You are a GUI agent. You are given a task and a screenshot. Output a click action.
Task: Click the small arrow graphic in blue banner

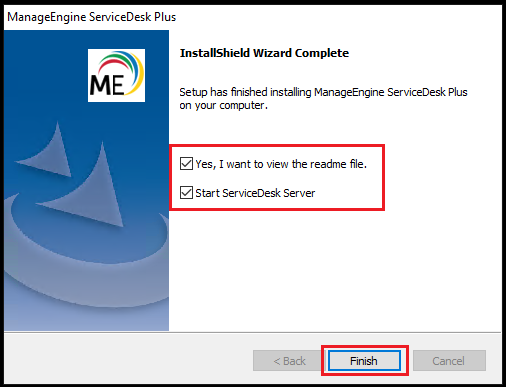coord(45,150)
